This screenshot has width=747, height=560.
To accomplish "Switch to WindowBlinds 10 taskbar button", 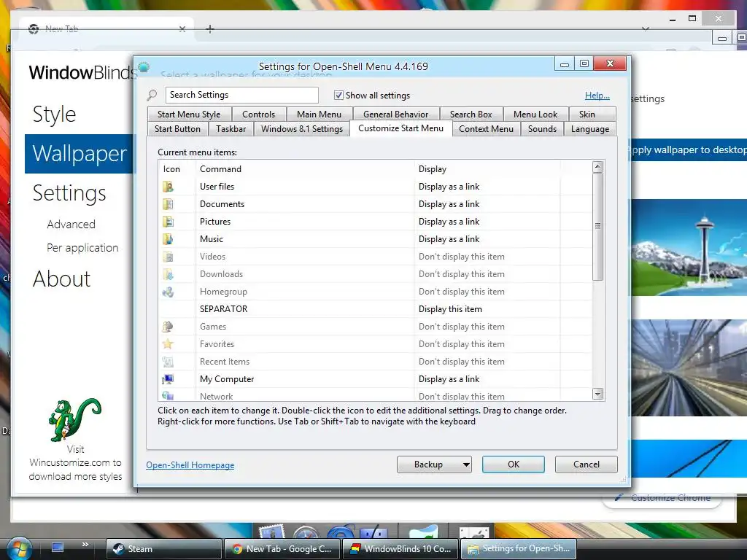I will click(x=400, y=549).
